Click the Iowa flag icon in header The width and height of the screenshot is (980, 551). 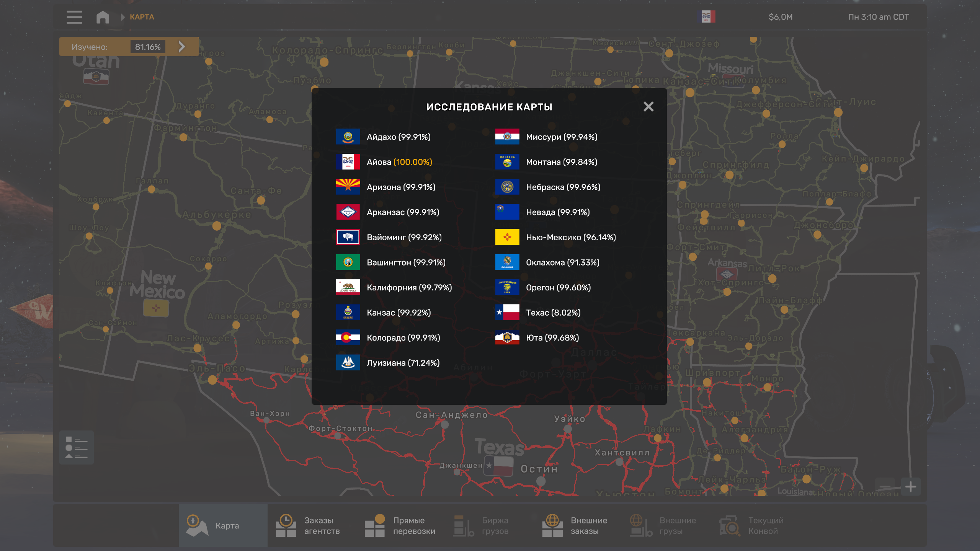coord(706,17)
